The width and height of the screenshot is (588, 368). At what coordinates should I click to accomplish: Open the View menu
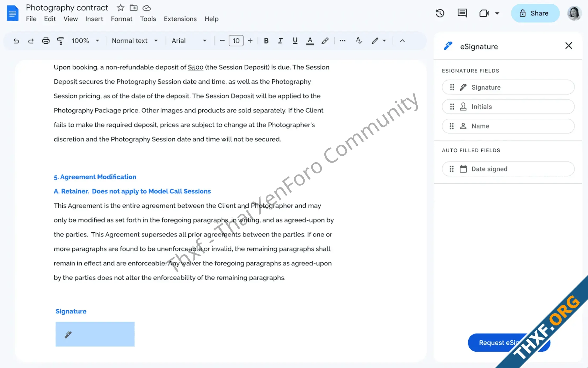(x=71, y=19)
